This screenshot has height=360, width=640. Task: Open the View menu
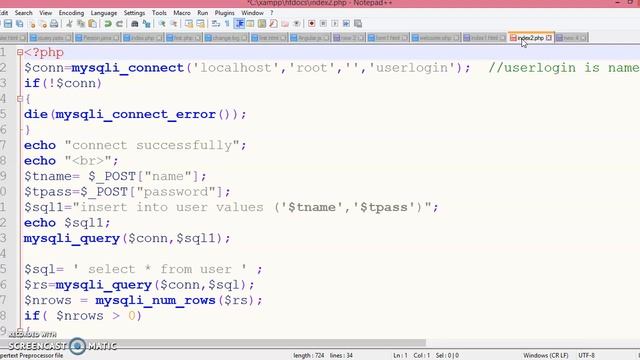[x=45, y=13]
